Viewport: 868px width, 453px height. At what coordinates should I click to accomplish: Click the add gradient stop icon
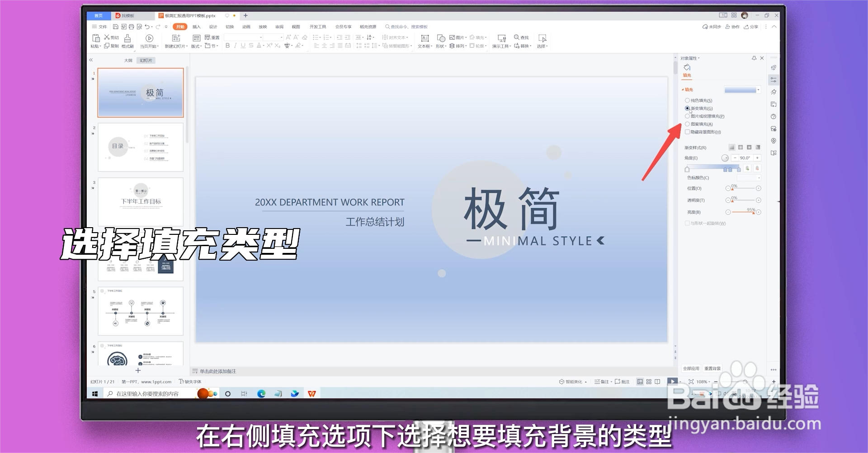[x=747, y=168]
